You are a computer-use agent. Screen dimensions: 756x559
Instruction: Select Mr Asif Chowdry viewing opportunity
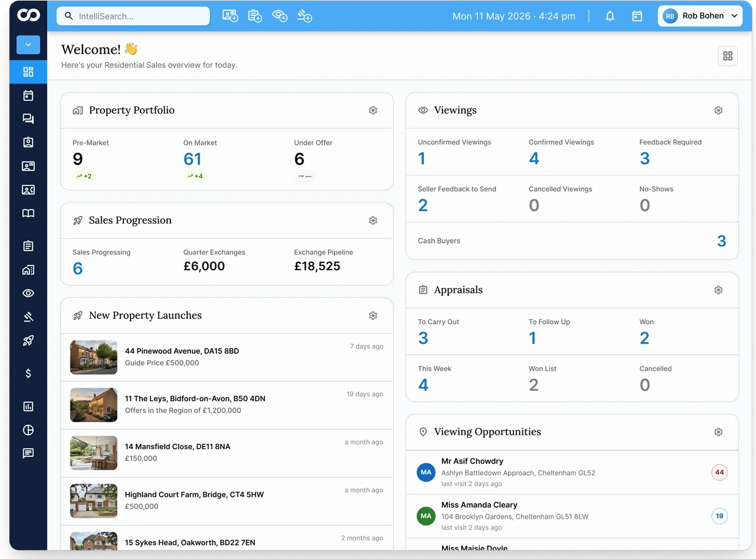coord(572,473)
